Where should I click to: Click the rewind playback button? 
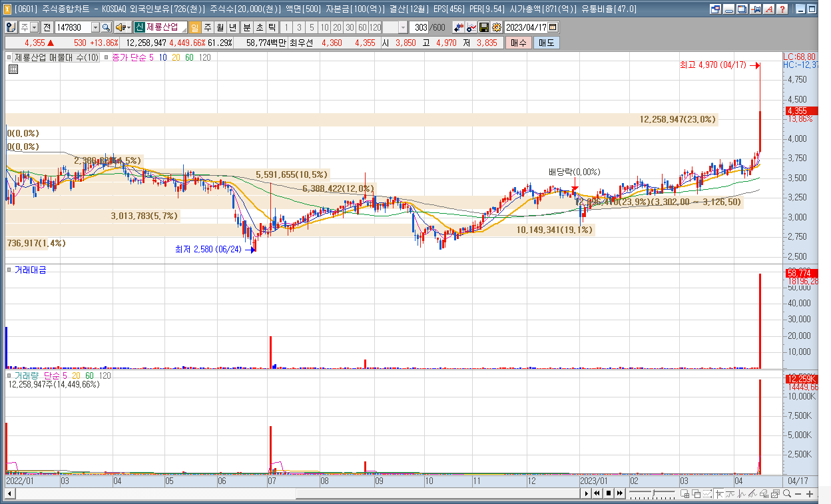tap(597, 493)
